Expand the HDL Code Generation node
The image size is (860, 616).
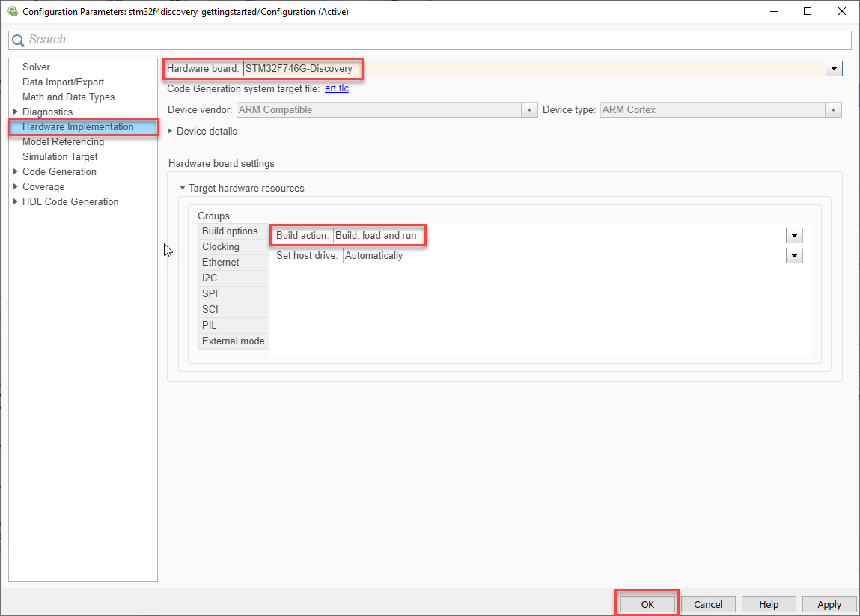(16, 202)
